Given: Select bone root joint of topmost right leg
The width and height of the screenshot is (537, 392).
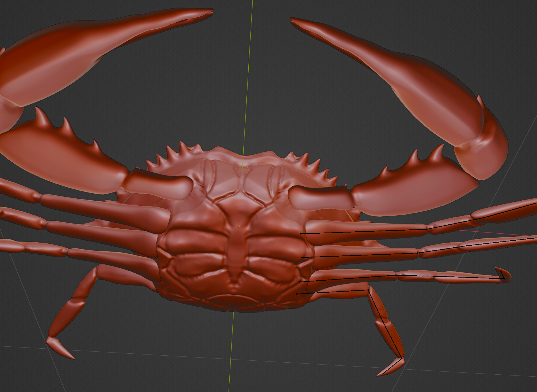Looking at the screenshot, I should tap(300, 234).
